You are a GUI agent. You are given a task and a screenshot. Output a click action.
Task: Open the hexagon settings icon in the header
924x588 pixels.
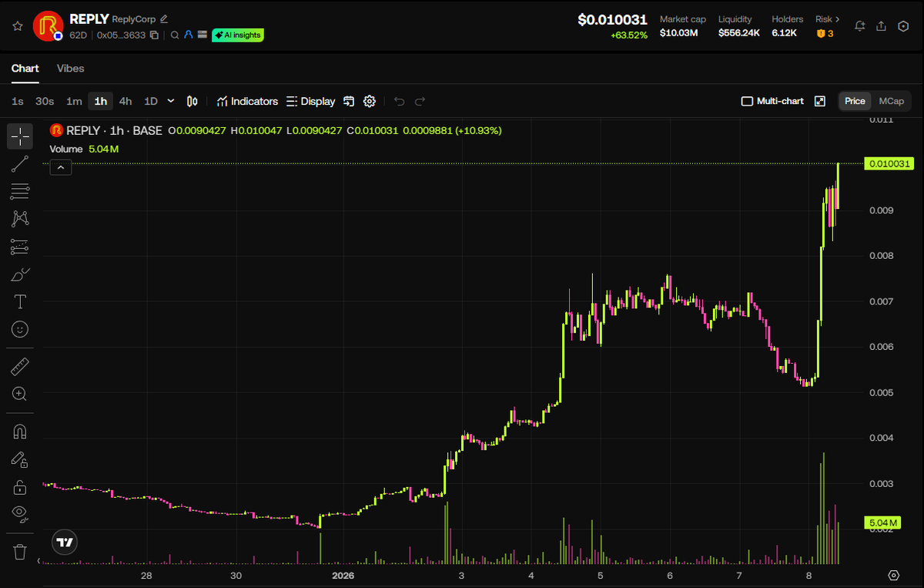903,26
